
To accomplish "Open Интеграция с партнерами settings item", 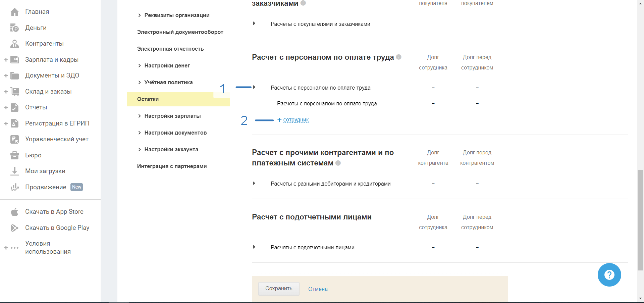I will coord(172,166).
